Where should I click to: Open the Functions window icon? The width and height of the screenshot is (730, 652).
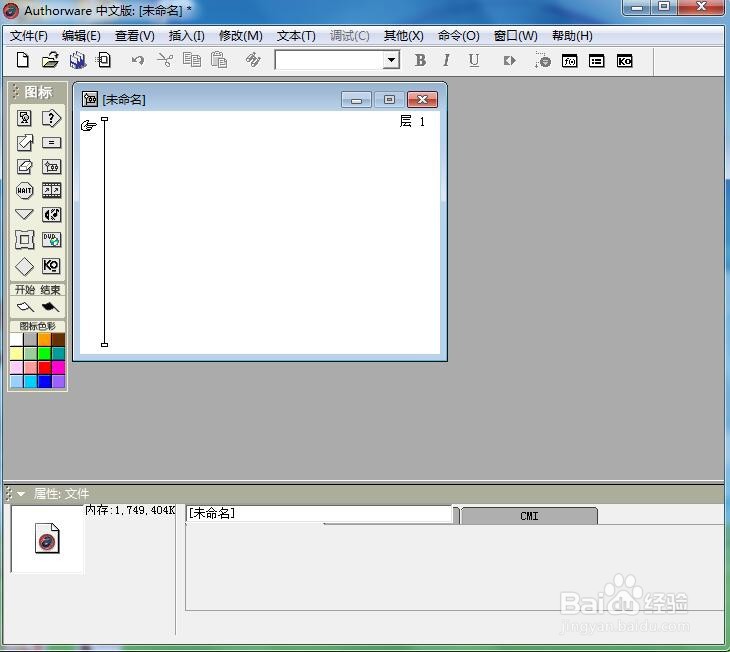point(570,61)
